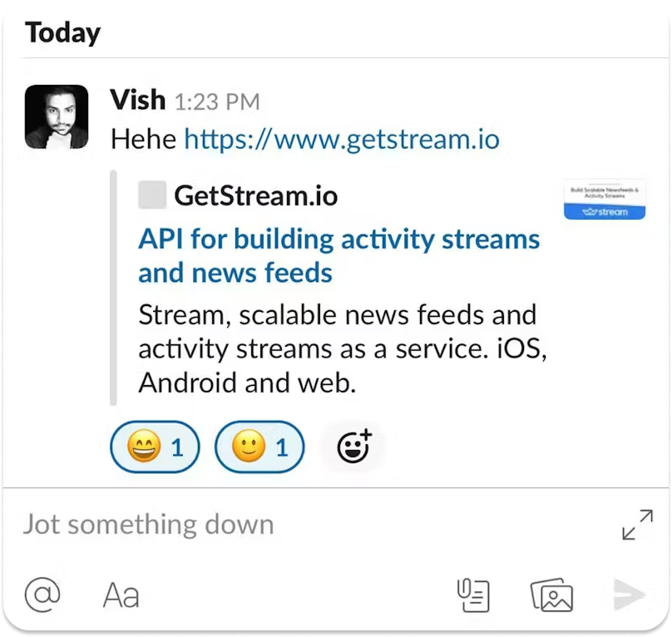Click the GetStream.io preview title
672x637 pixels.
click(x=255, y=196)
